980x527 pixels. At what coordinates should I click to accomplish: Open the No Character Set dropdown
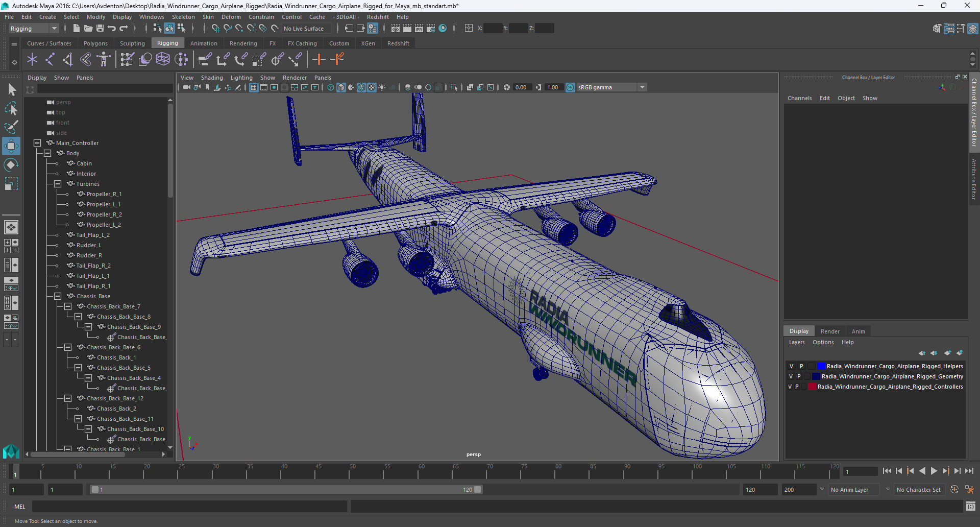(919, 490)
